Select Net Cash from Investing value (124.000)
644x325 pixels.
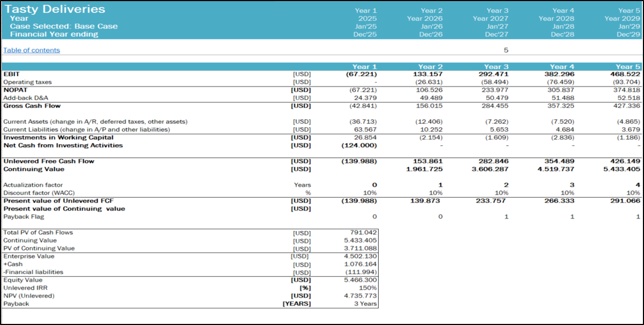[x=359, y=145]
